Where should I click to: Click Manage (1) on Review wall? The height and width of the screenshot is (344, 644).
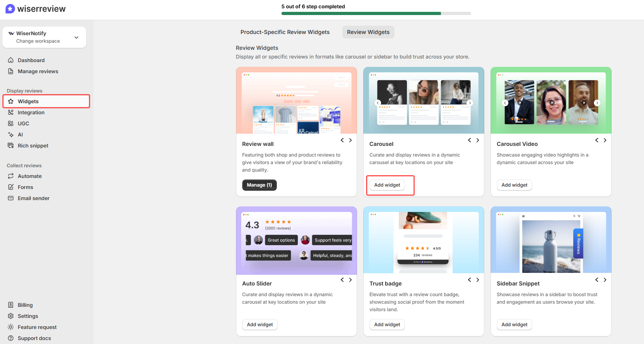pyautogui.click(x=259, y=185)
